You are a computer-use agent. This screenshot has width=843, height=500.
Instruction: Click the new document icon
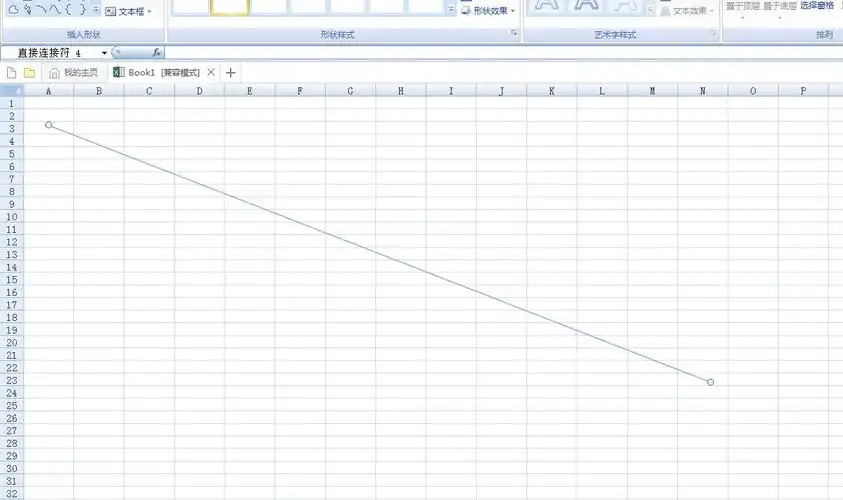11,73
